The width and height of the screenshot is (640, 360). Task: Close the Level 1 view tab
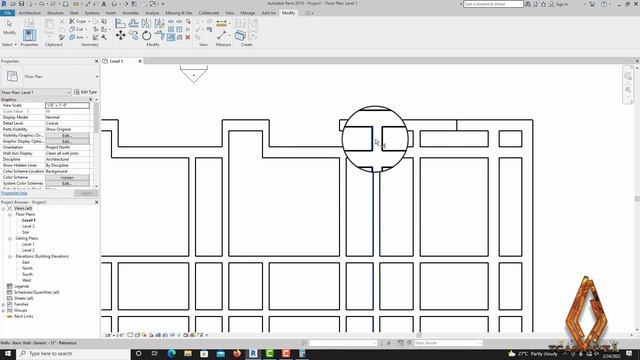click(140, 61)
